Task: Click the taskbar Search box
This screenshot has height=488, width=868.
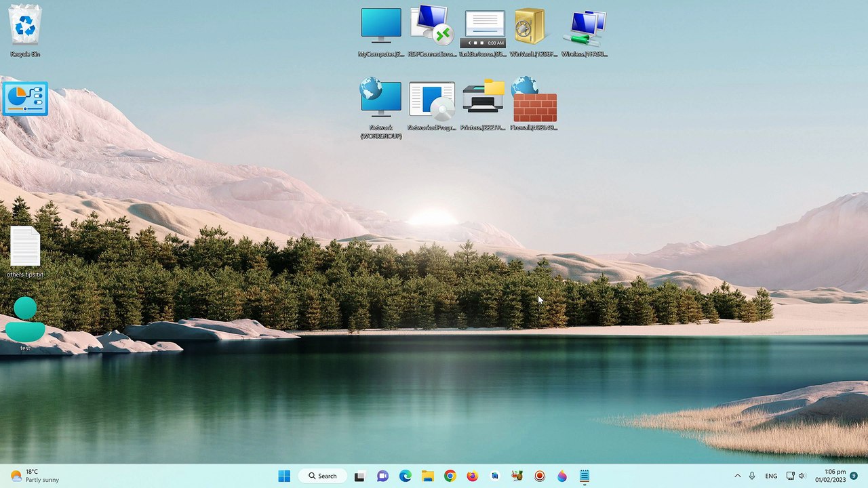Action: (x=323, y=476)
